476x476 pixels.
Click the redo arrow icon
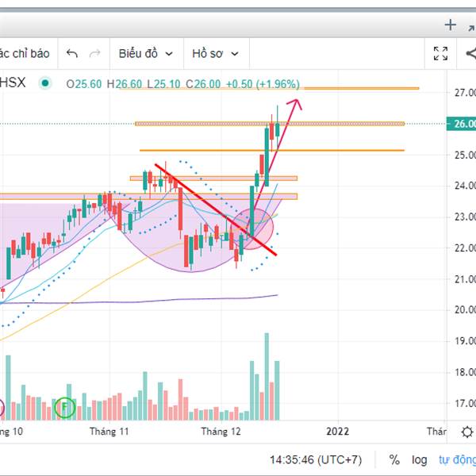point(94,54)
